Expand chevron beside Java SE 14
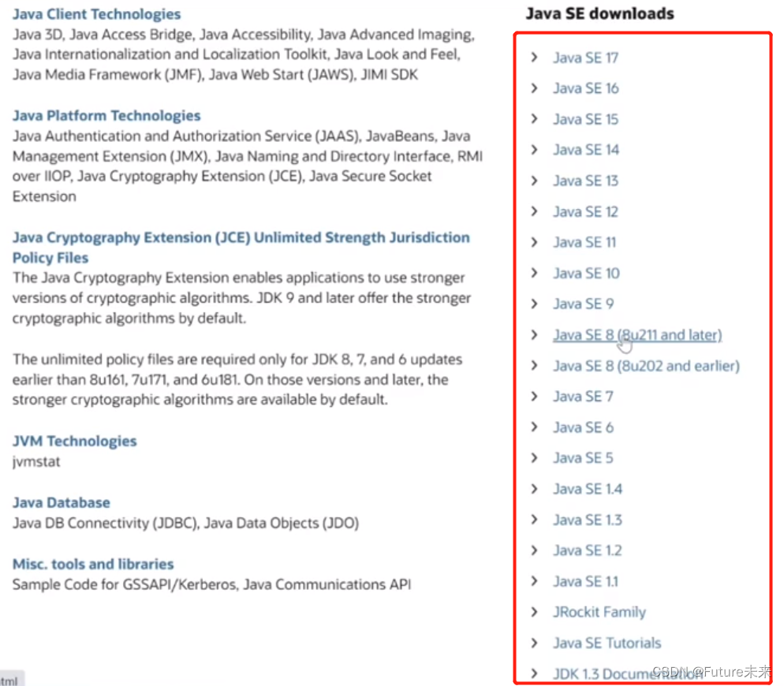 pyautogui.click(x=535, y=150)
